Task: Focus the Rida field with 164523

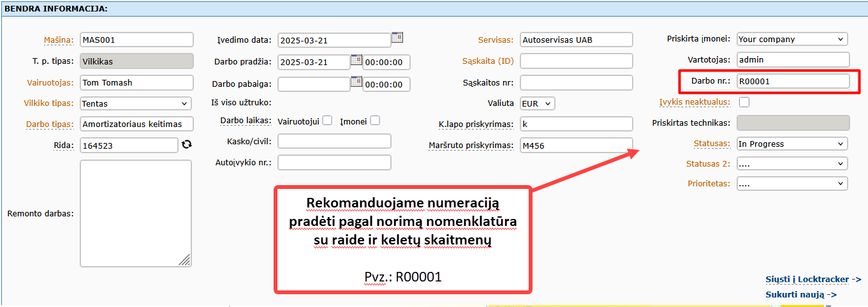Action: pos(129,146)
